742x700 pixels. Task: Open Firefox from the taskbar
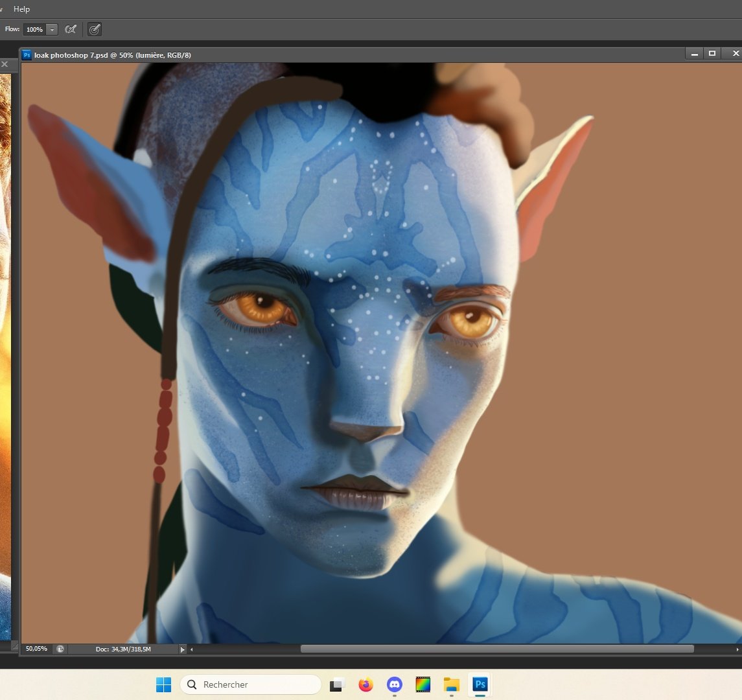pos(365,684)
